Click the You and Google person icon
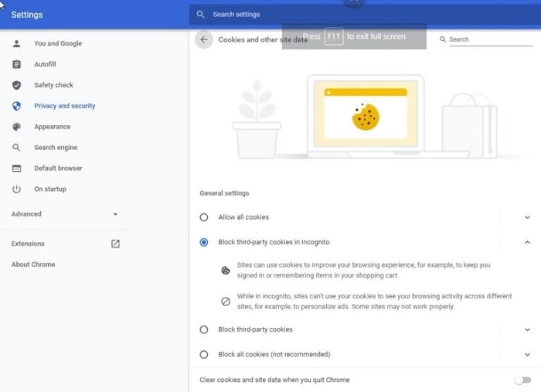This screenshot has height=392, width=541. [17, 43]
